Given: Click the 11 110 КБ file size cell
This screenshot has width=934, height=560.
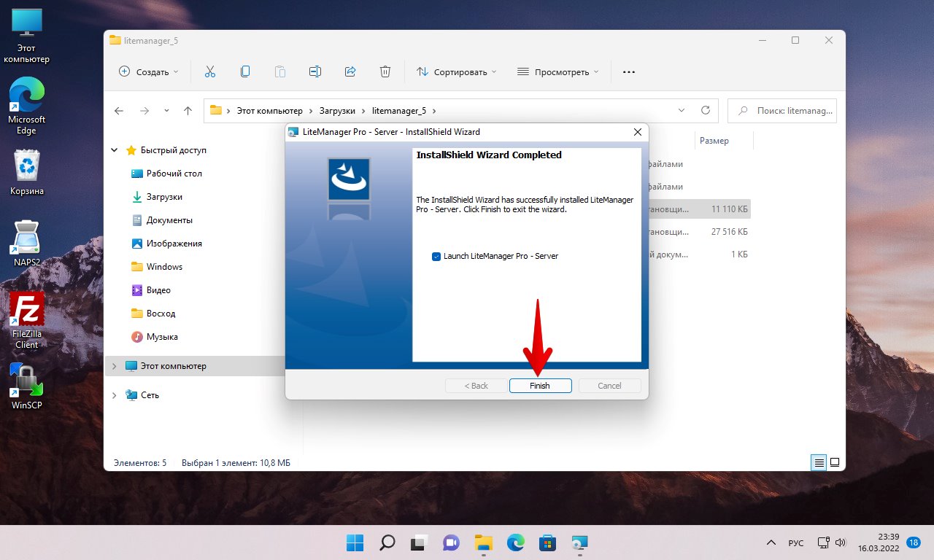Looking at the screenshot, I should pyautogui.click(x=729, y=209).
